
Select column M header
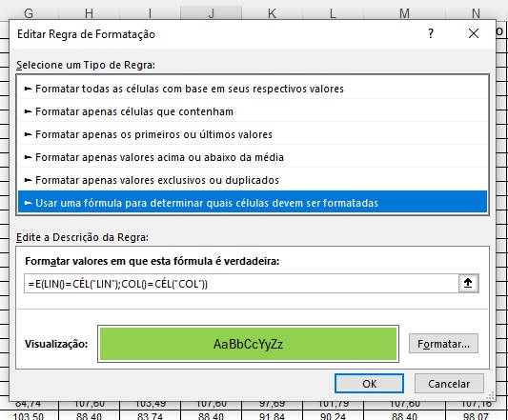tap(404, 13)
